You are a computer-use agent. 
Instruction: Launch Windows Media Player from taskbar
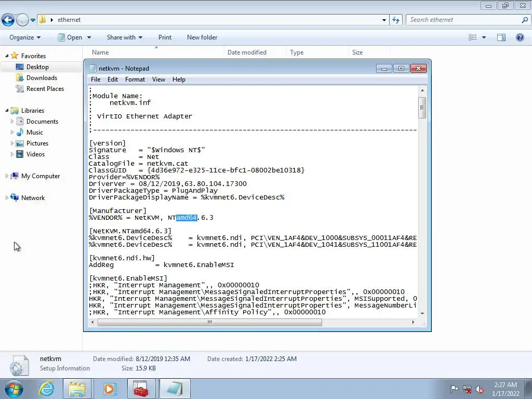(109, 389)
